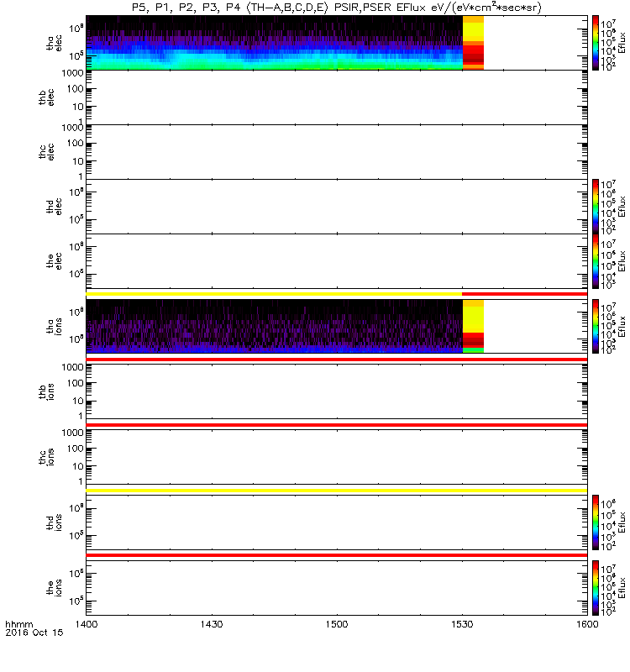Click the yellow status bar above thd ions panel
Viewport: 630px width, 672px height.
[x=337, y=491]
